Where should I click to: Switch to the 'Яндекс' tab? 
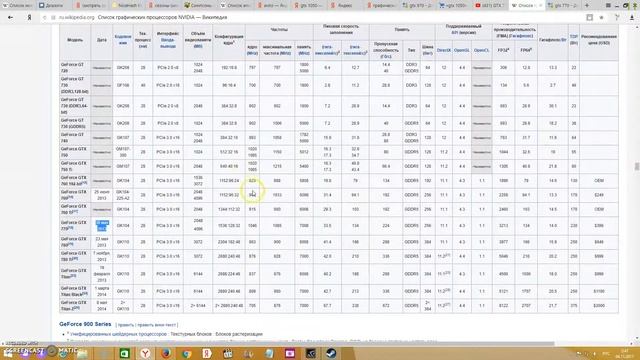[x=343, y=5]
